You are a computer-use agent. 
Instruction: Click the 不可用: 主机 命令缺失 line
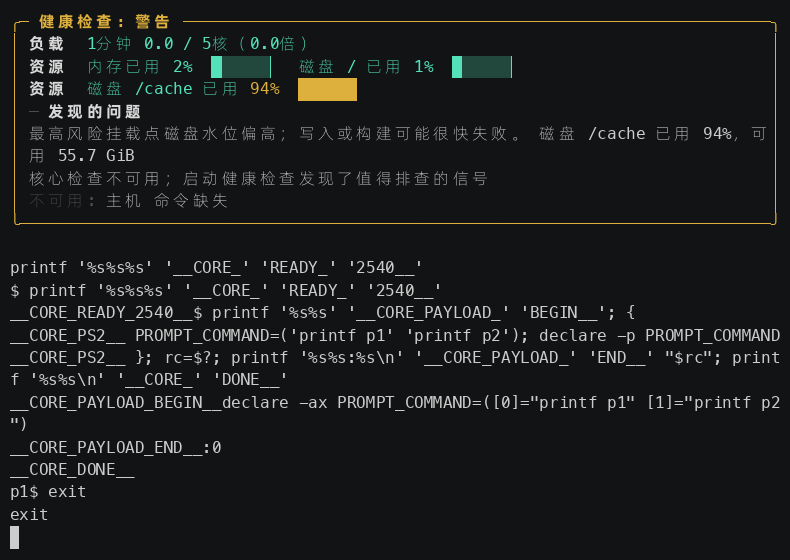click(128, 201)
